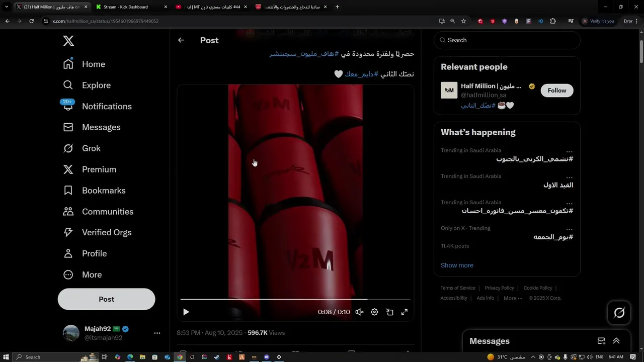Open the Cookie Policy link
Viewport: 644px width, 362px height.
coord(538,288)
